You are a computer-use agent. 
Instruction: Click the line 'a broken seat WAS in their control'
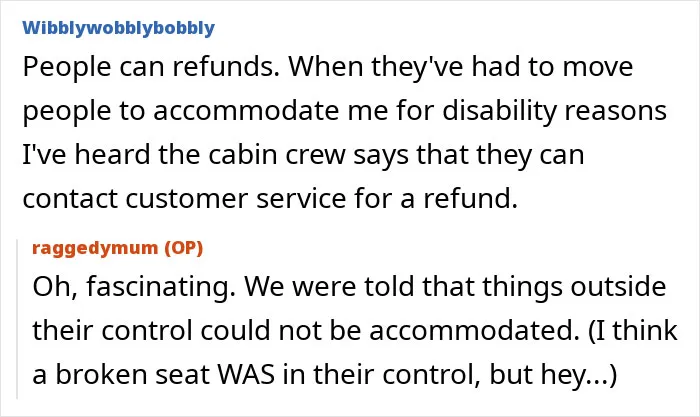click(325, 375)
